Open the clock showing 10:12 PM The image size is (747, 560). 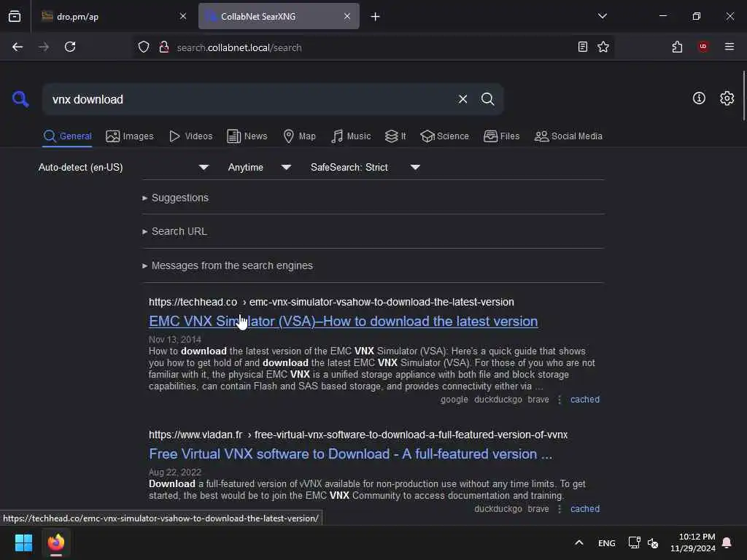pyautogui.click(x=693, y=542)
